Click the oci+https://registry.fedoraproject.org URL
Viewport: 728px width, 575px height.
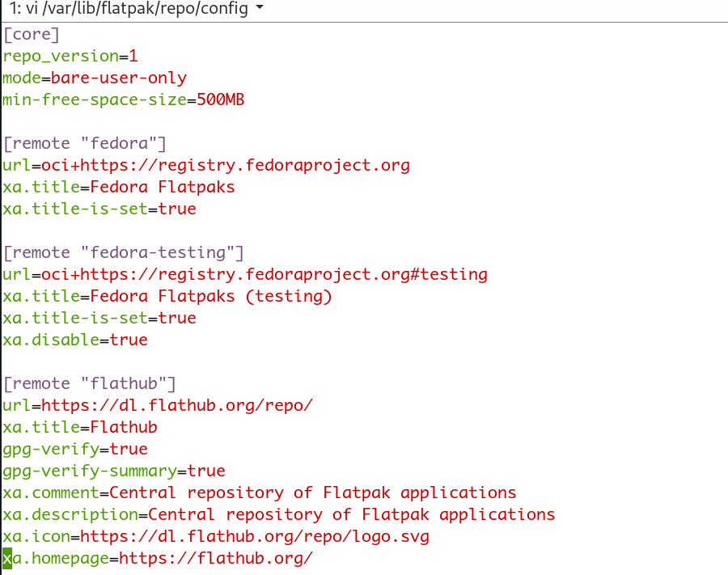[226, 165]
